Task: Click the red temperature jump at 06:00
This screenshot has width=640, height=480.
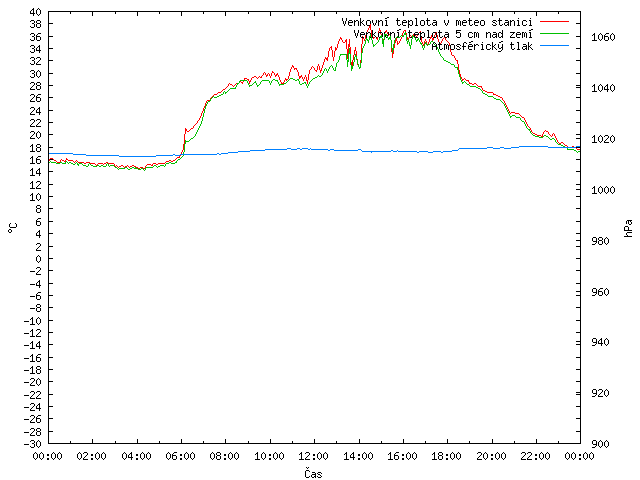Action: tap(184, 141)
